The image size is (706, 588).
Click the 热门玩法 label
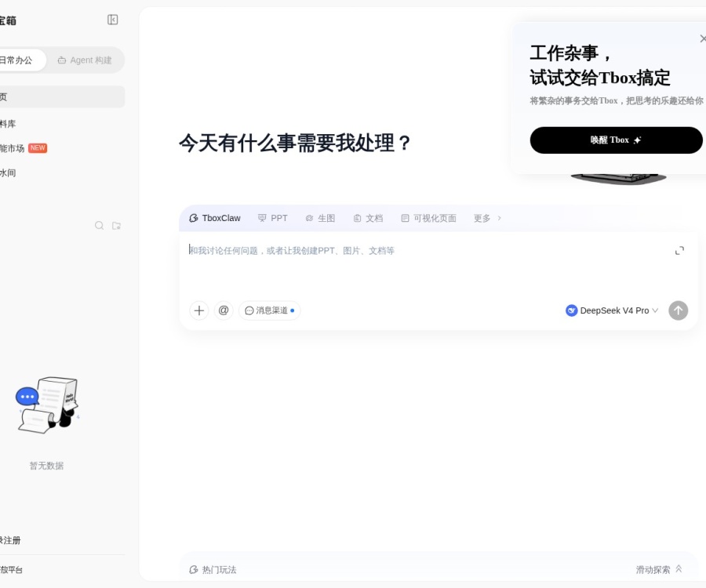tap(219, 569)
